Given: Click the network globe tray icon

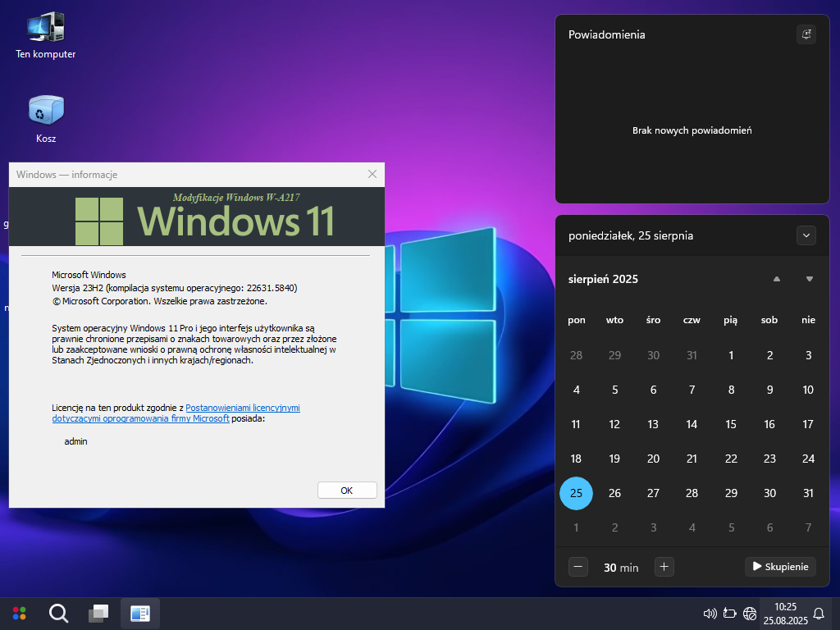Looking at the screenshot, I should pyautogui.click(x=749, y=613).
